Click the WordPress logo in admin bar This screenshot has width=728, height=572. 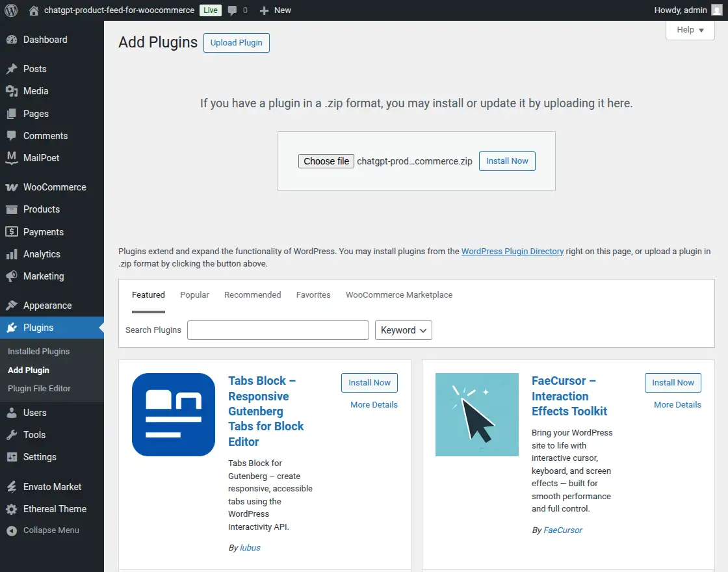tap(10, 10)
